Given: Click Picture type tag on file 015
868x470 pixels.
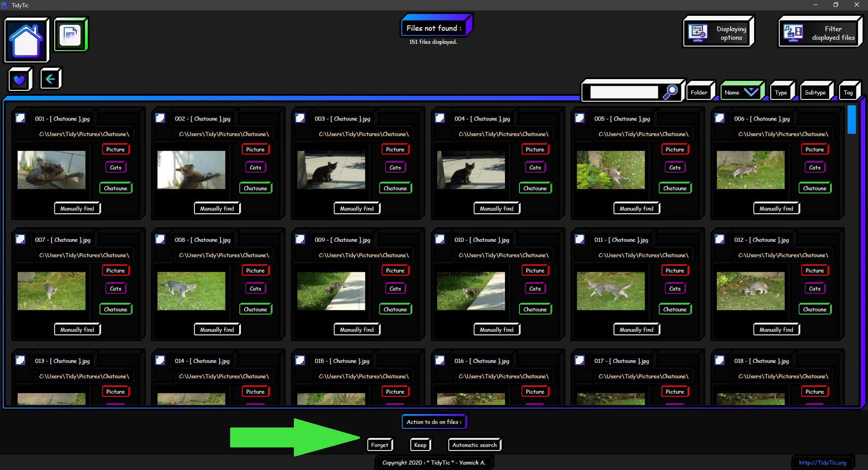Looking at the screenshot, I should point(396,391).
